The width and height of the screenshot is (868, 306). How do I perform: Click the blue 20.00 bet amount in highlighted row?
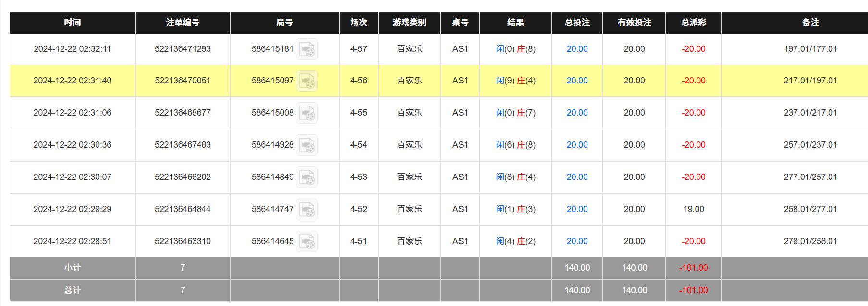[x=577, y=81]
